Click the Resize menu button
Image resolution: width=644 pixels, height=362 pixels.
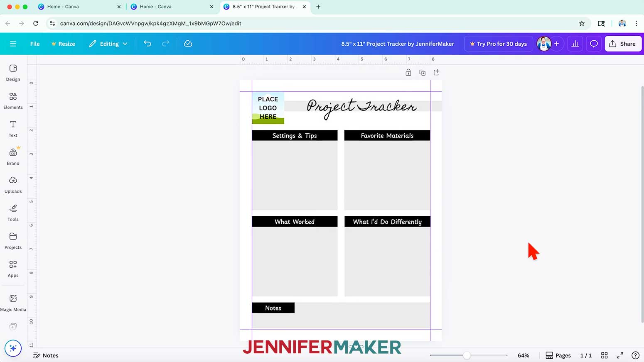[x=63, y=44]
